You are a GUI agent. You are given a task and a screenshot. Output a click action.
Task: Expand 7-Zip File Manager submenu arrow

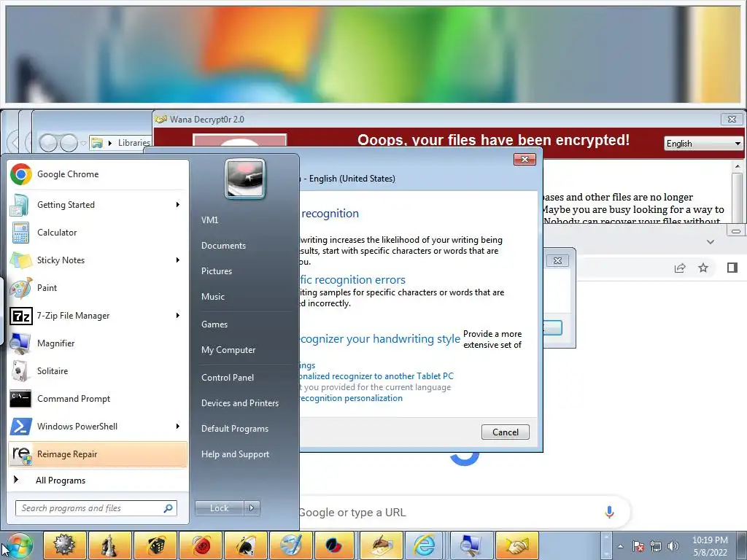point(178,316)
